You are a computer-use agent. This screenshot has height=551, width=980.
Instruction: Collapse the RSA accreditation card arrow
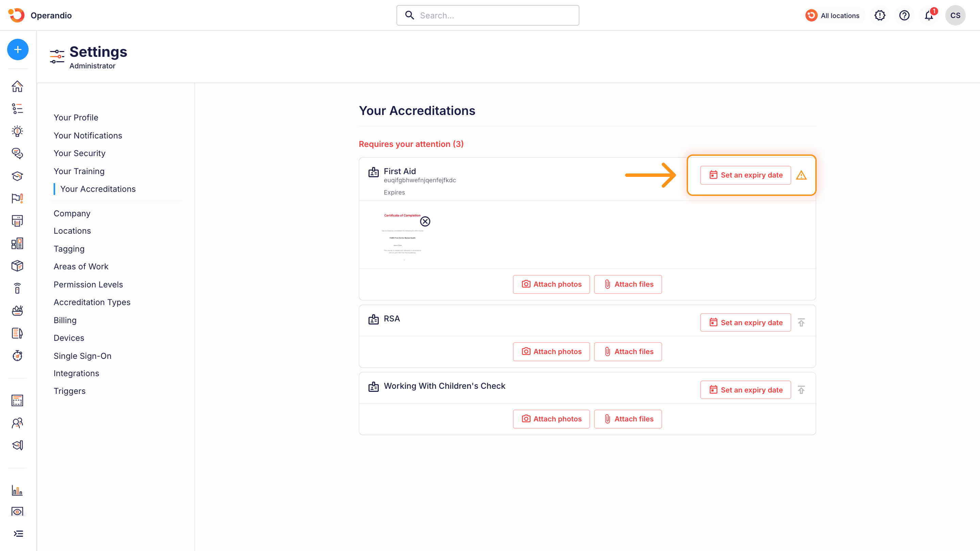pyautogui.click(x=801, y=322)
